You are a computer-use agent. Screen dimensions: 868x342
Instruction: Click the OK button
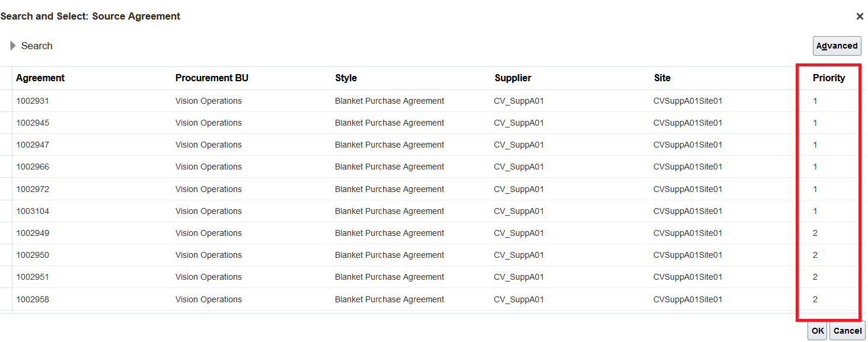[x=818, y=331]
